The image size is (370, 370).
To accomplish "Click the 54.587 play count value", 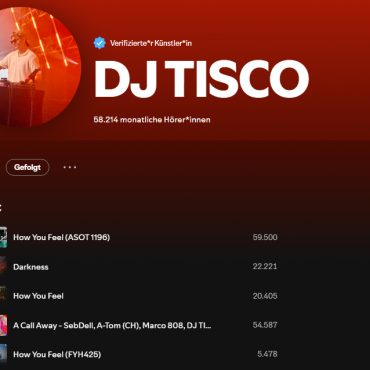I will (x=265, y=325).
